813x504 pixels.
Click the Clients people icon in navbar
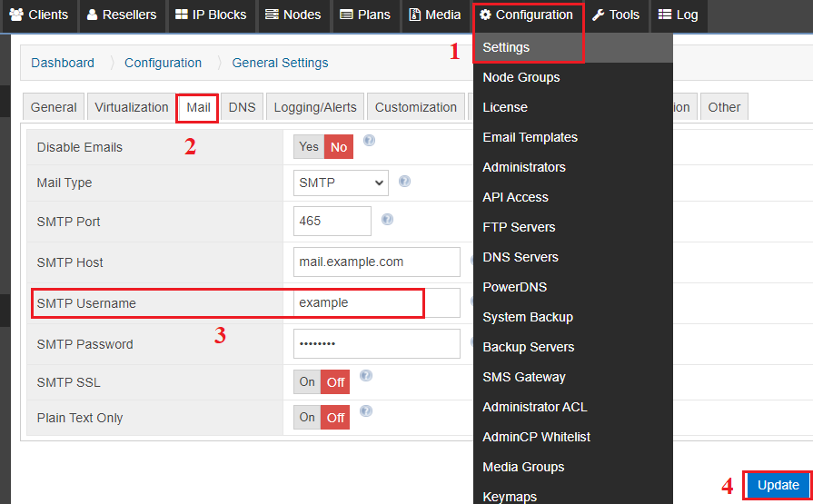click(x=16, y=15)
